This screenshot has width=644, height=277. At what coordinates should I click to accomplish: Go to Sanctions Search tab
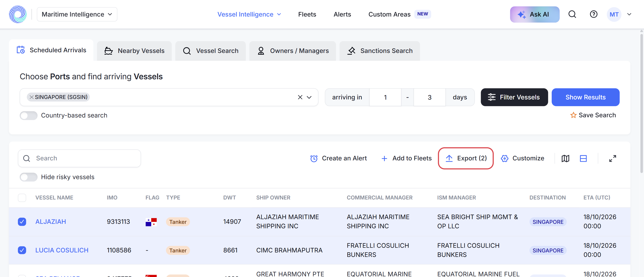point(379,51)
